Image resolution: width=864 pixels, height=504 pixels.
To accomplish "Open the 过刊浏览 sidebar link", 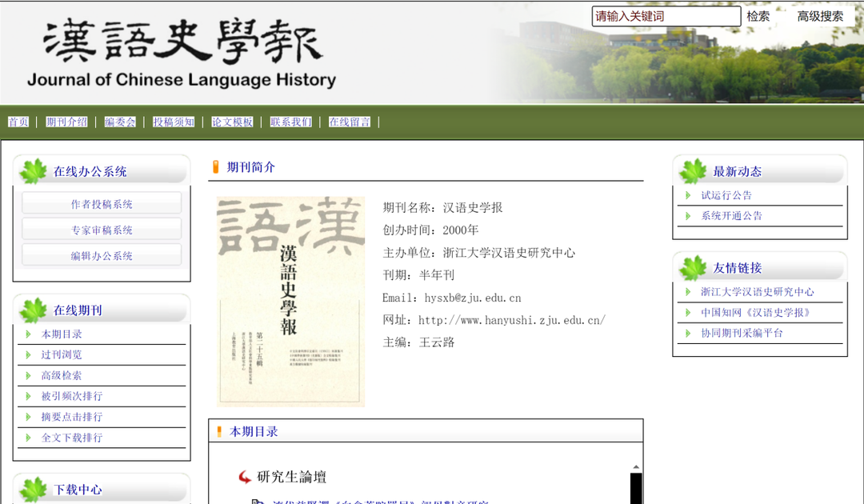I will (x=61, y=354).
